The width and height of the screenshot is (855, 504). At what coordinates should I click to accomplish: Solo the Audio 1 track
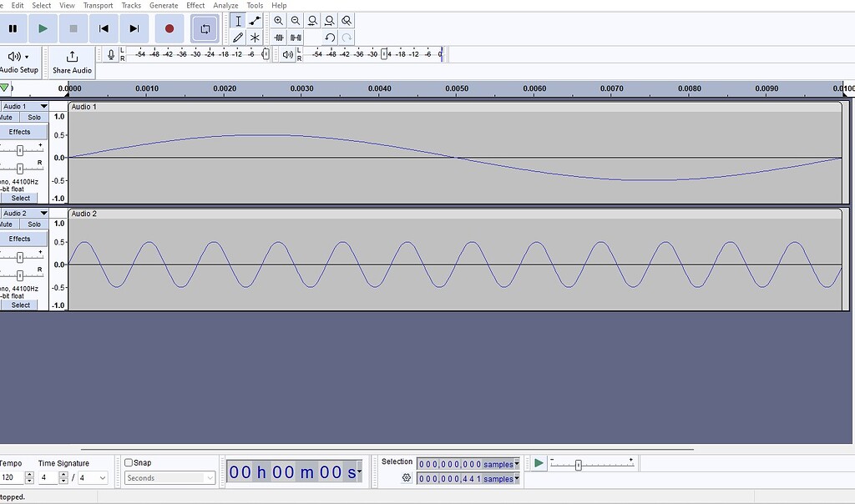(33, 117)
